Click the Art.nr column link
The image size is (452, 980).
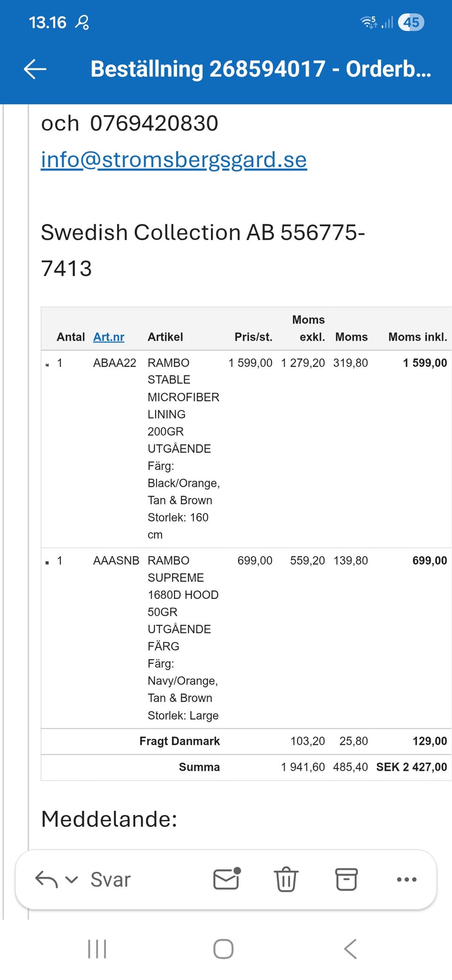point(109,337)
